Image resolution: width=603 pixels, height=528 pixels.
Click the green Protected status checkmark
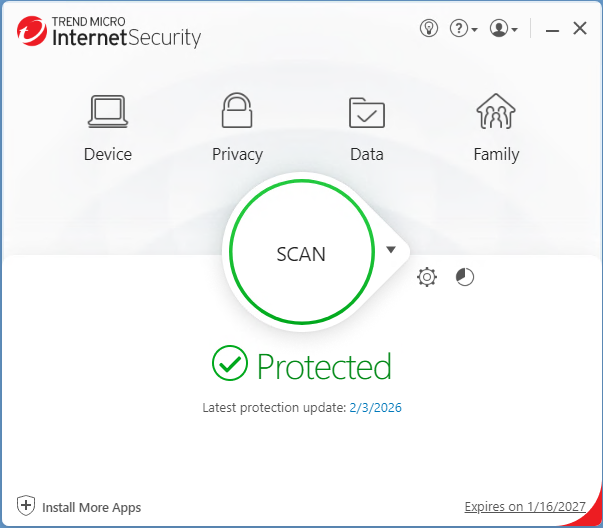pos(230,363)
